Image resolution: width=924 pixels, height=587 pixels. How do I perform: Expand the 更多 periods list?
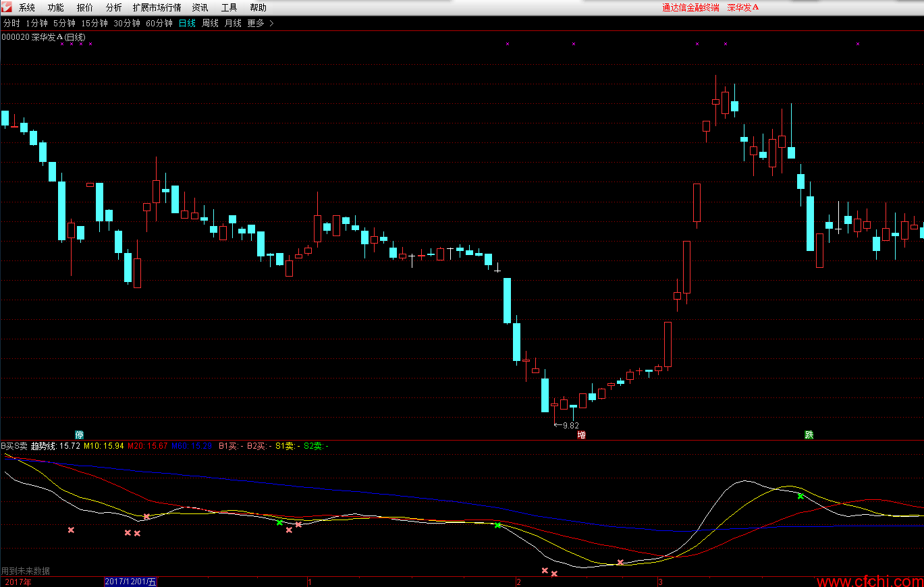(261, 23)
